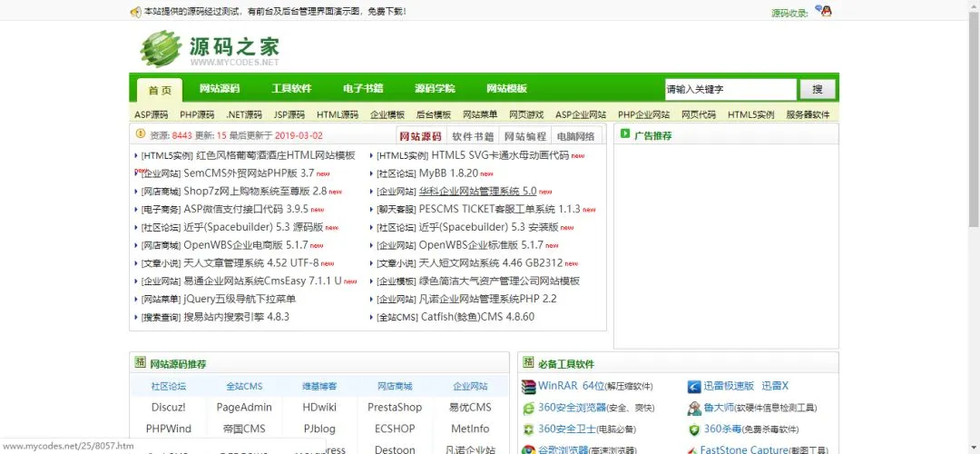Open HTML5 SVG卡通水母动画代码 entry

click(500, 155)
